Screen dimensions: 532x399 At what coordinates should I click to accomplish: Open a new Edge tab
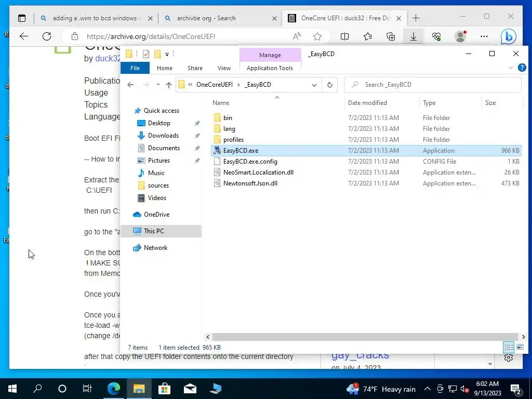(x=416, y=18)
